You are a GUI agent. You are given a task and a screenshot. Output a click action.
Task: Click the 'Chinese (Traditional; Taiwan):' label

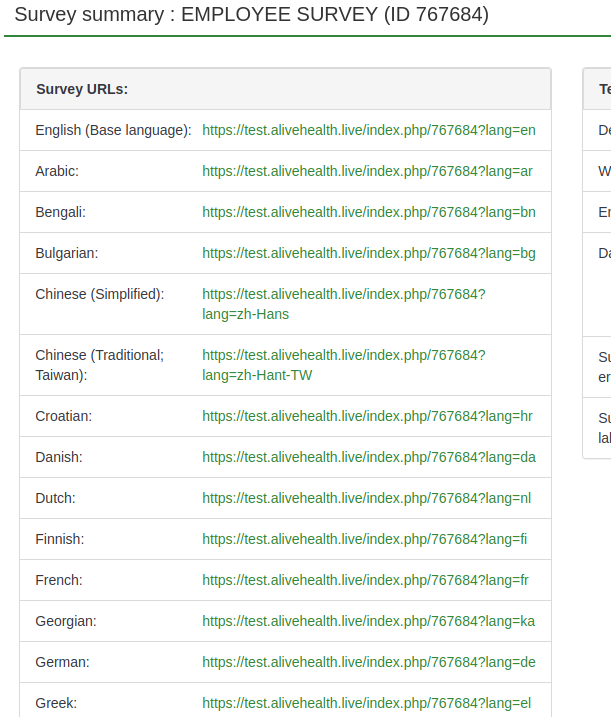click(x=99, y=365)
